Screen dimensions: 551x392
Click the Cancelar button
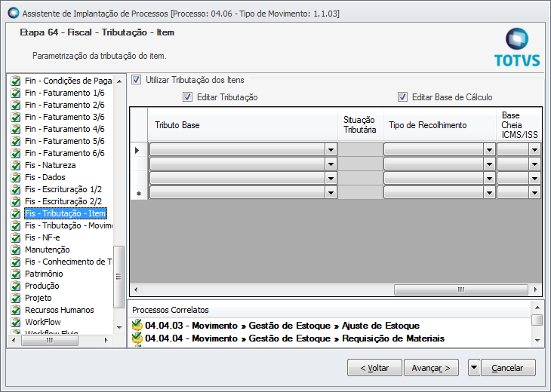coord(508,367)
